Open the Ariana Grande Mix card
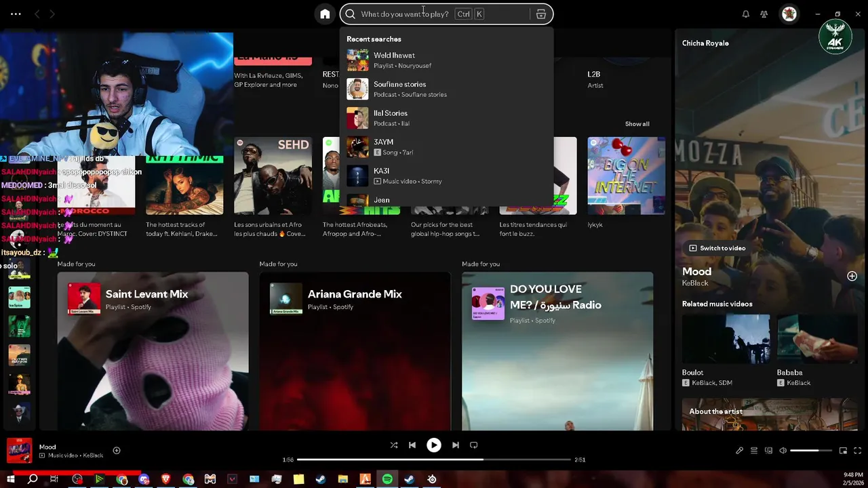Screen dimensions: 868x488 coord(355,351)
